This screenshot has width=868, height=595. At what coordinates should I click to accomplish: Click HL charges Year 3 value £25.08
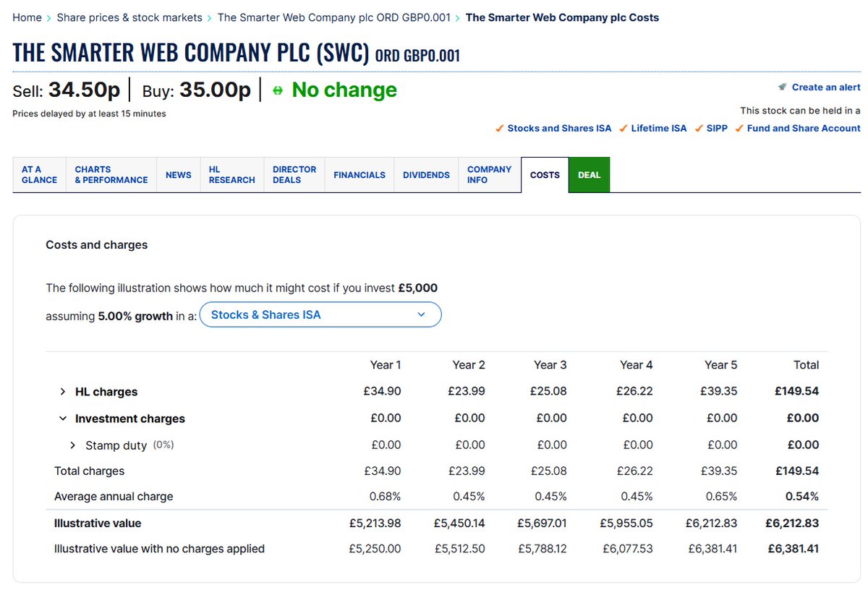click(x=548, y=391)
